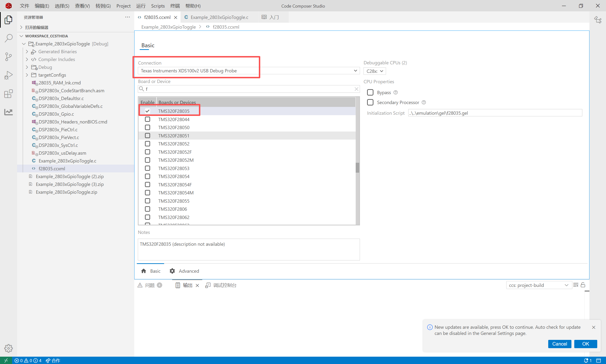Clear the Board or Device search filter
The height and width of the screenshot is (364, 606).
click(356, 89)
